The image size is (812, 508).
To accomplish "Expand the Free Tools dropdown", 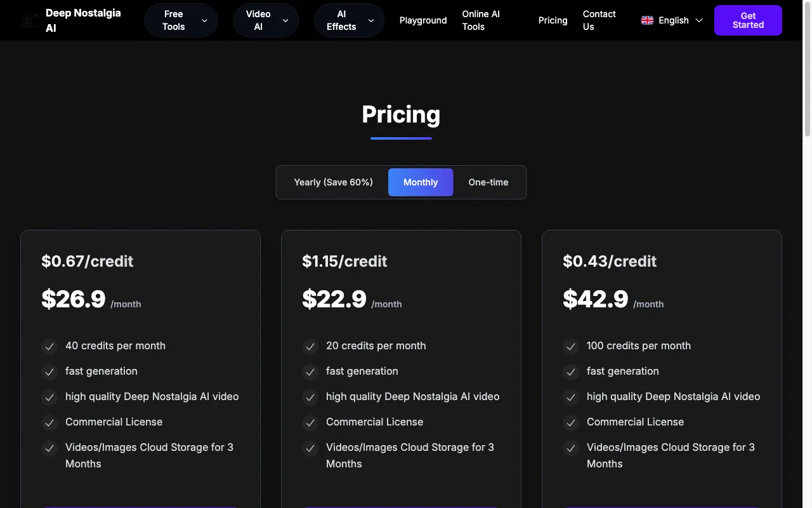I will pyautogui.click(x=181, y=20).
